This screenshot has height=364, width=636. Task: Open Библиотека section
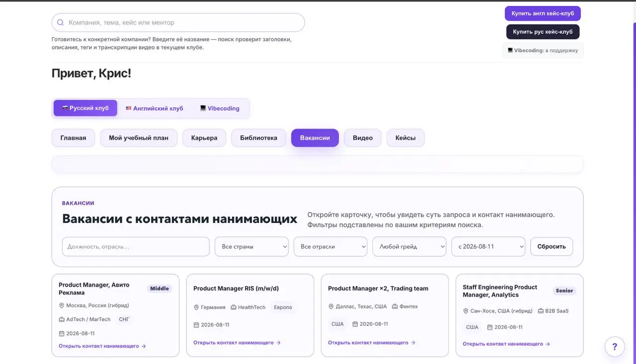click(258, 138)
